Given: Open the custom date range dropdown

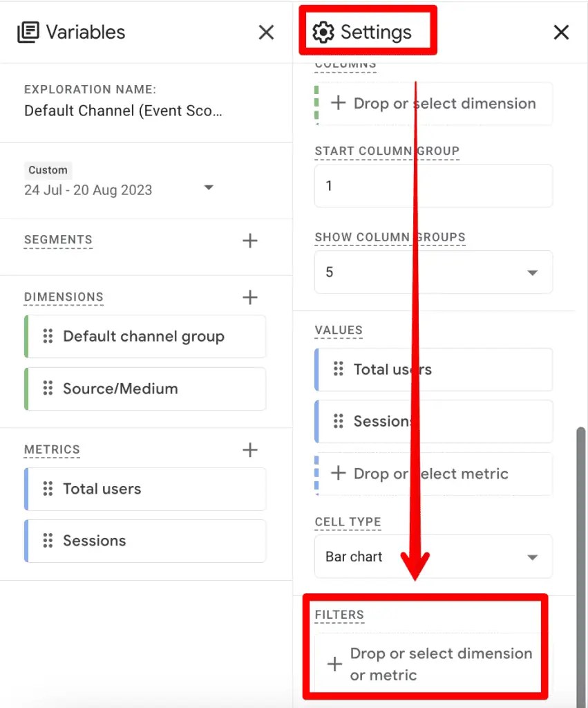Looking at the screenshot, I should point(209,188).
